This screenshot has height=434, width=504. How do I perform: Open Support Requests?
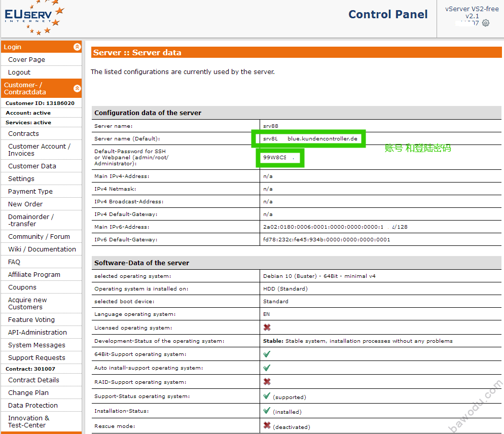click(x=37, y=358)
